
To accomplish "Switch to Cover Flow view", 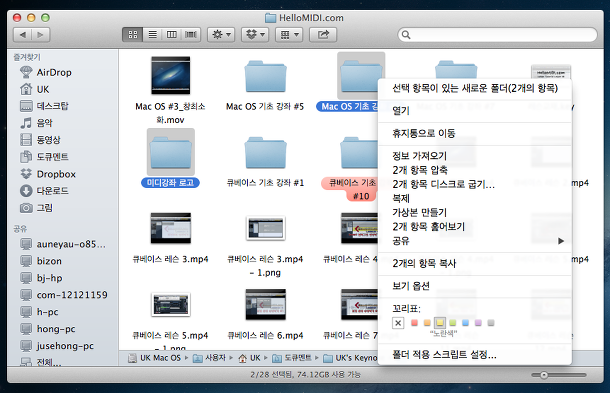I will tap(191, 35).
